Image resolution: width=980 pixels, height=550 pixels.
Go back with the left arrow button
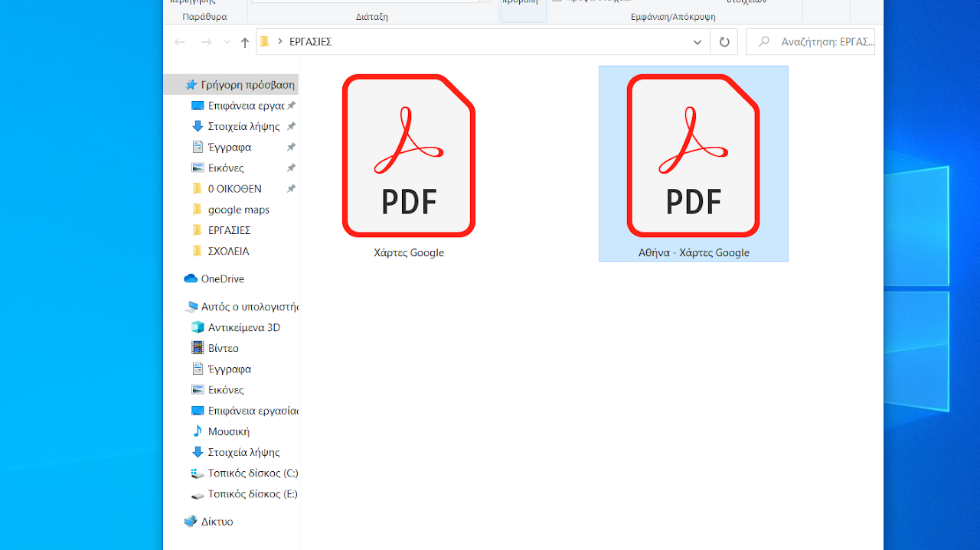[x=180, y=42]
